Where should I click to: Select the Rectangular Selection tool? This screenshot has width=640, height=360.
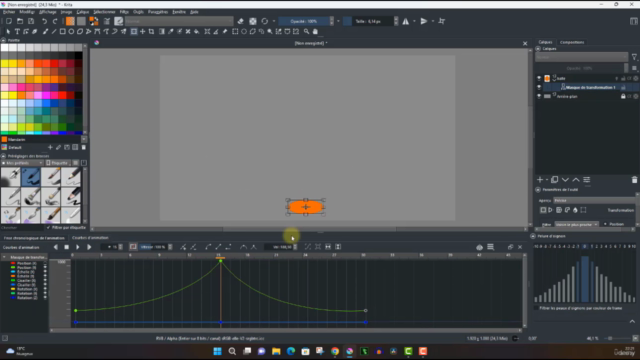click(235, 31)
